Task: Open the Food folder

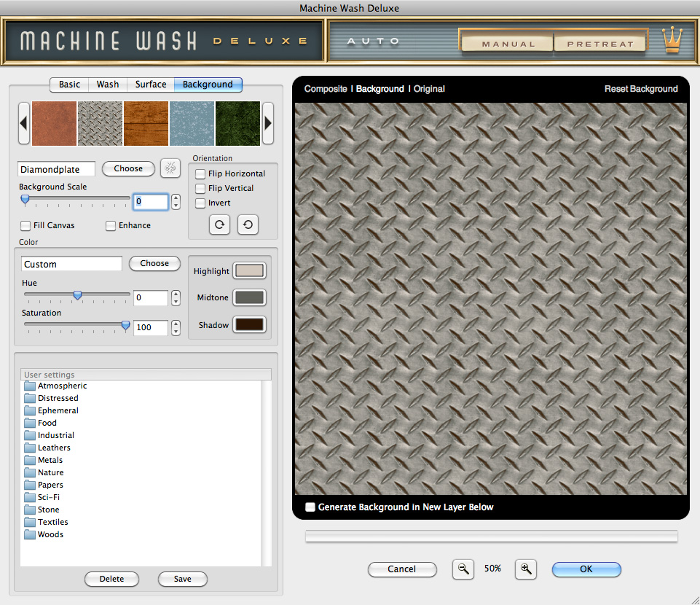Action: pyautogui.click(x=41, y=423)
